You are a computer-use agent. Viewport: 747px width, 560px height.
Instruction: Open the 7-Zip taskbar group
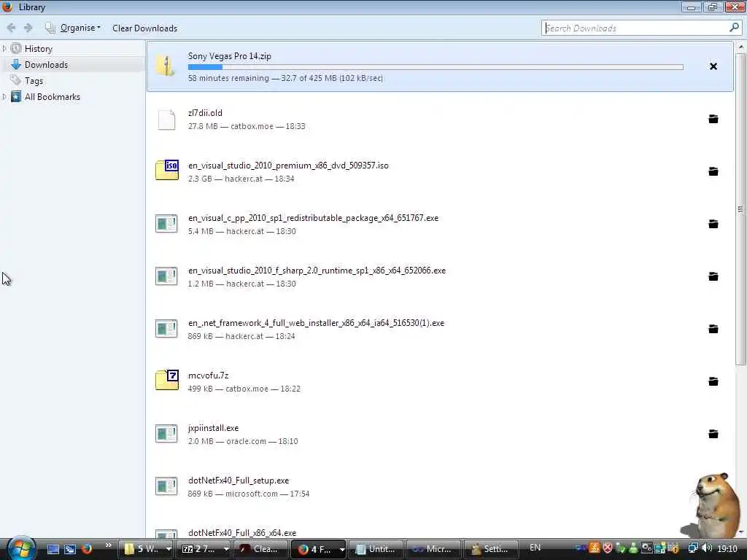[x=204, y=549]
